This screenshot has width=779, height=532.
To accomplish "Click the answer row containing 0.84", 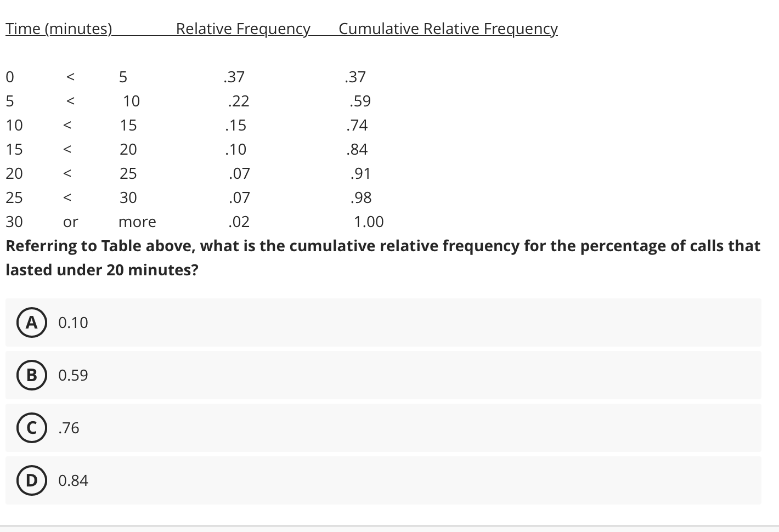I will click(x=383, y=480).
